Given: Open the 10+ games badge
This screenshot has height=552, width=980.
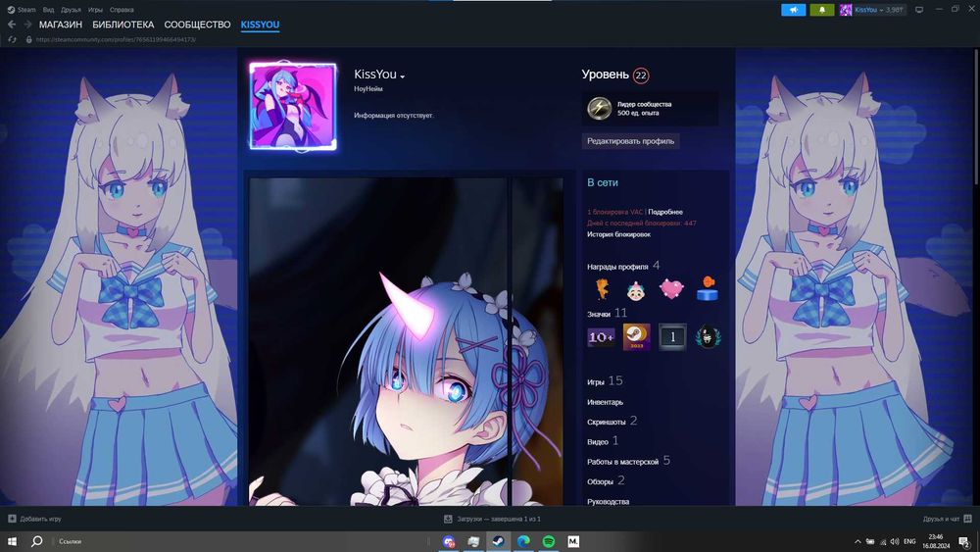Looking at the screenshot, I should 601,337.
